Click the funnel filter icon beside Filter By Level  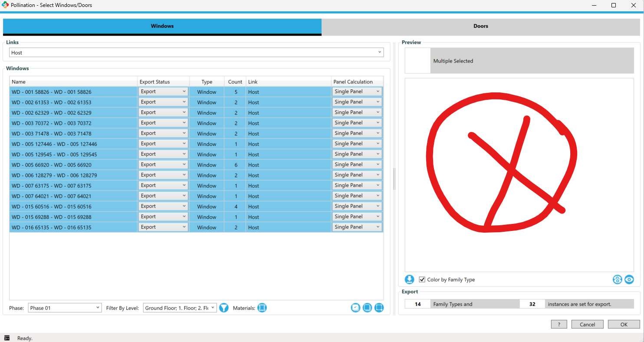223,308
